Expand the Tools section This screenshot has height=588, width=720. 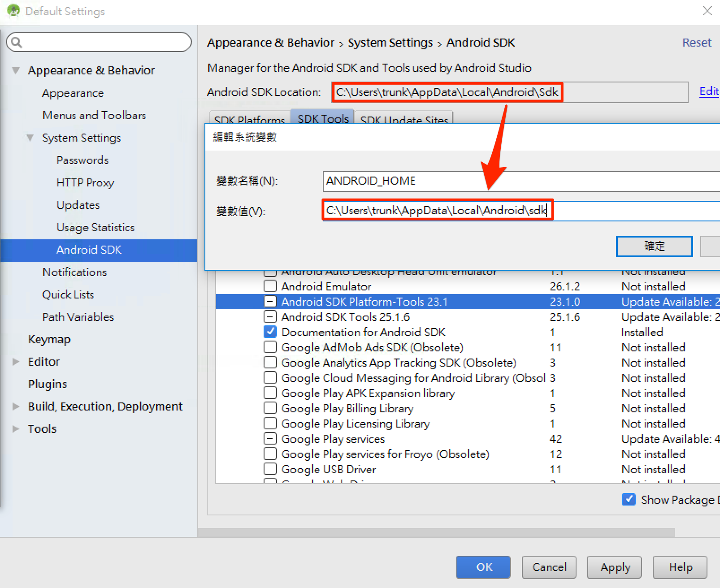[16, 429]
